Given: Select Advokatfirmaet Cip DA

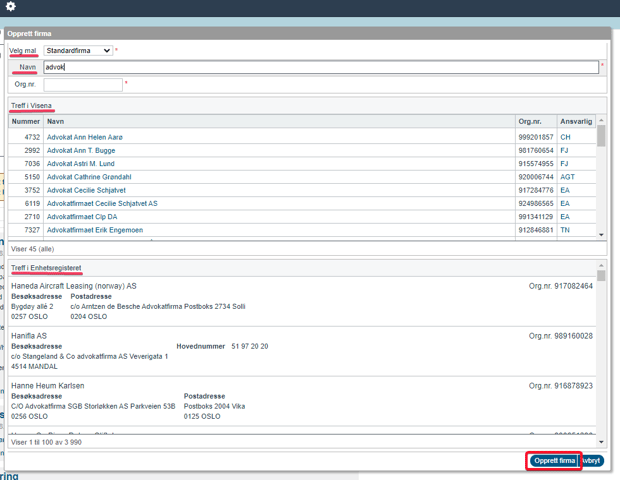Looking at the screenshot, I should [x=82, y=216].
